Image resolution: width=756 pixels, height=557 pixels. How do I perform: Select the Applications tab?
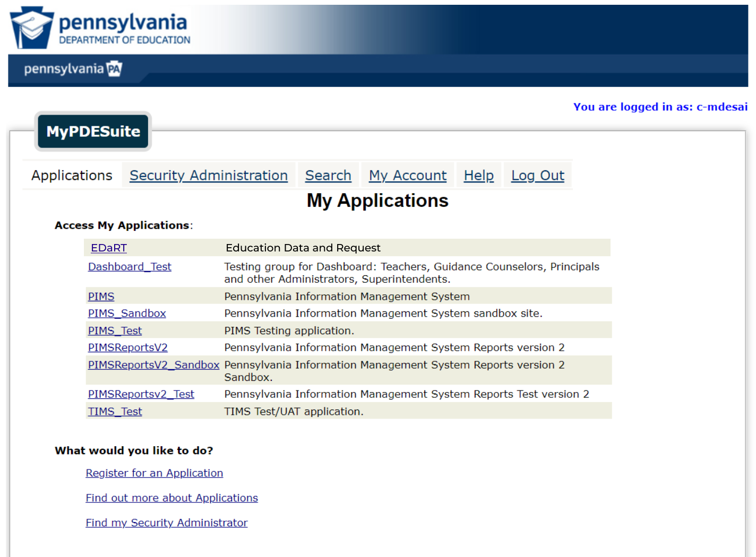point(72,176)
